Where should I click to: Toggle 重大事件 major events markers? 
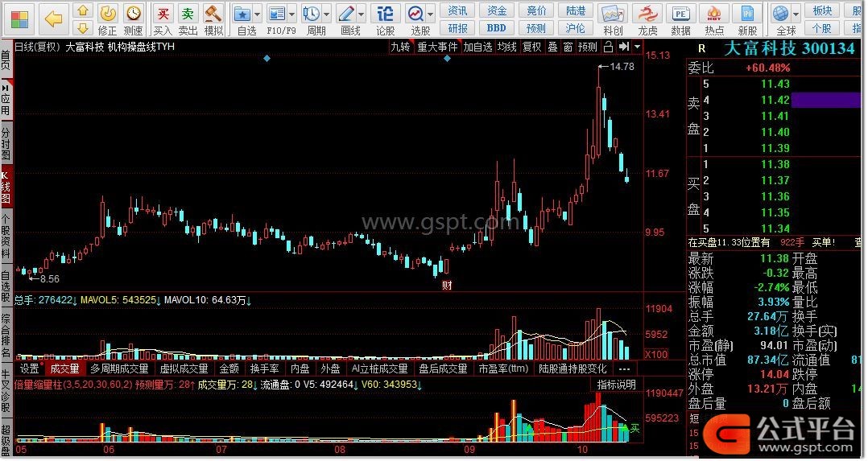[x=437, y=47]
